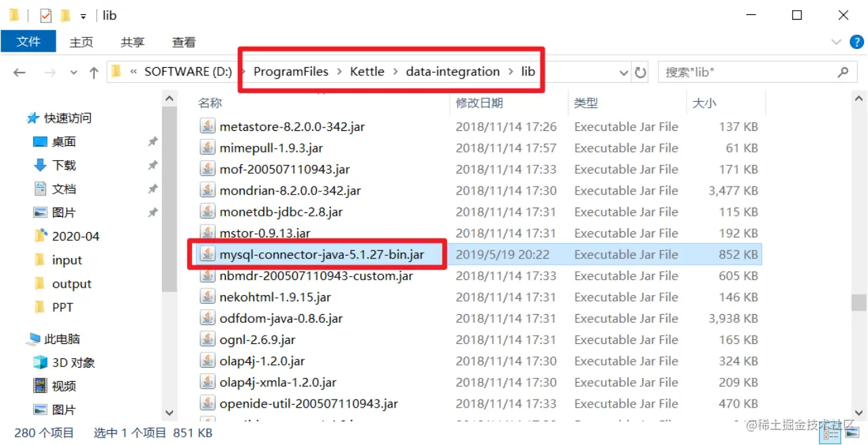
Task: Click the SOFTWARE (D:) breadcrumb
Action: [188, 72]
